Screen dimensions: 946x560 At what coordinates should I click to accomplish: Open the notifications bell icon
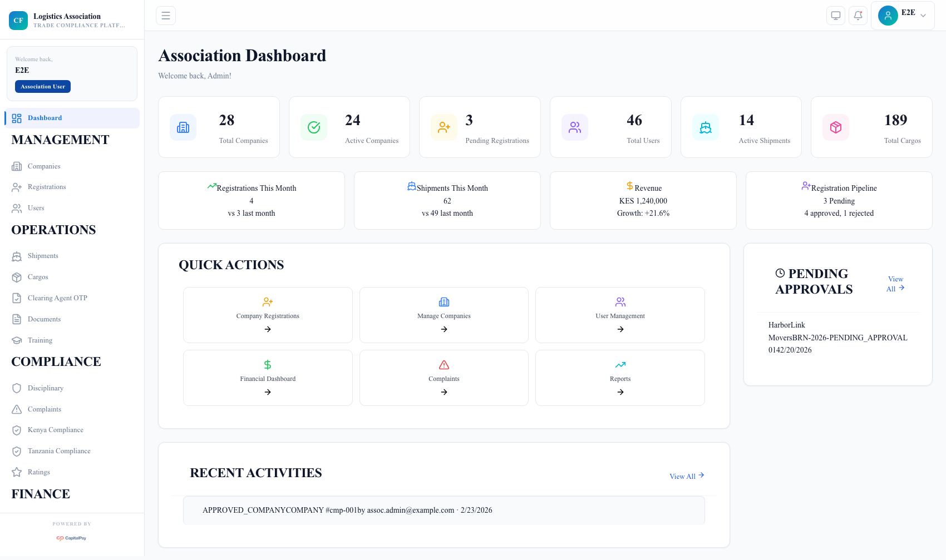click(x=858, y=15)
